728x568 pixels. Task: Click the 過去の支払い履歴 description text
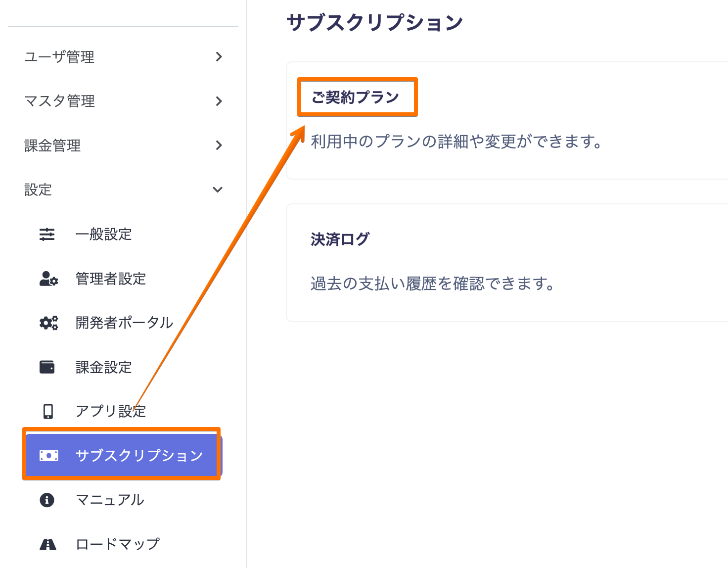[x=432, y=284]
